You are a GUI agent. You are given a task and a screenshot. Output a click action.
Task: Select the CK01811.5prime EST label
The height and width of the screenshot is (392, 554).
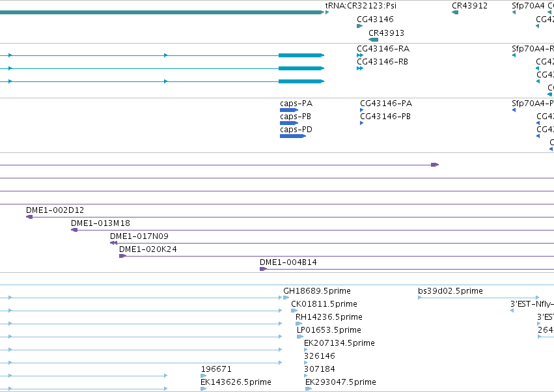coord(324,304)
